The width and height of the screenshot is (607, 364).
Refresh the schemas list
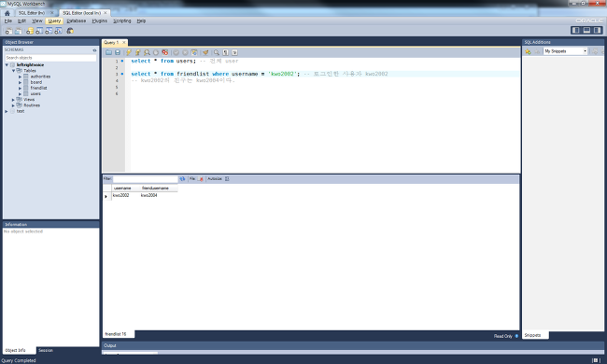point(94,49)
